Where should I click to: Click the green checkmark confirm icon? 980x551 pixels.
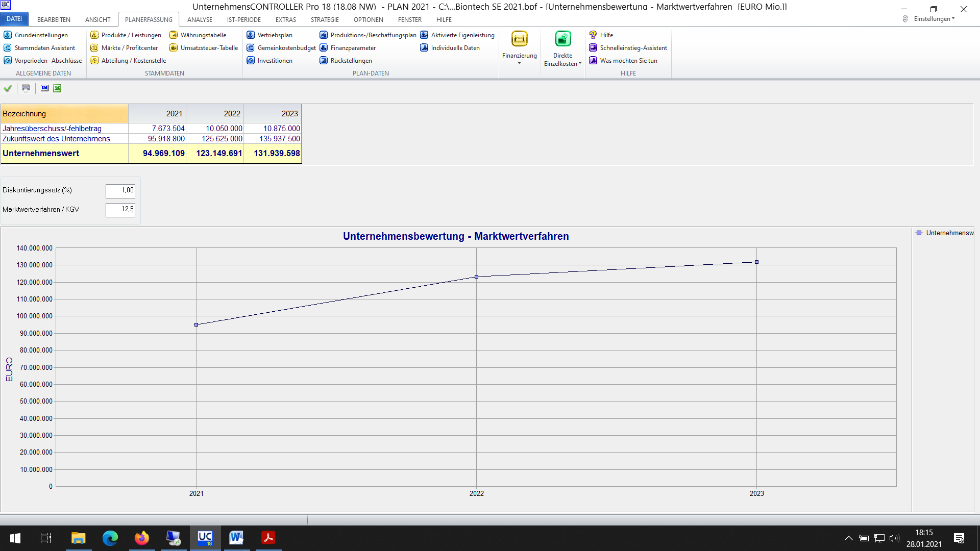[8, 88]
